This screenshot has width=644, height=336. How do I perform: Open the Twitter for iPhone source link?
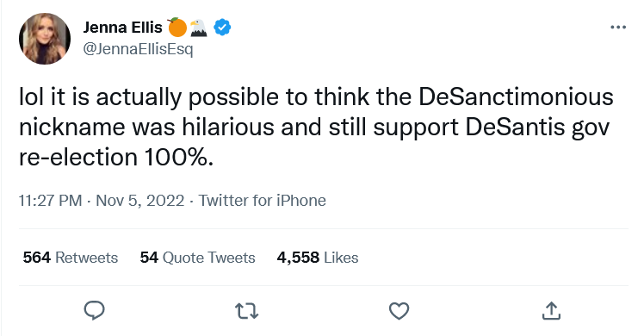pyautogui.click(x=262, y=201)
